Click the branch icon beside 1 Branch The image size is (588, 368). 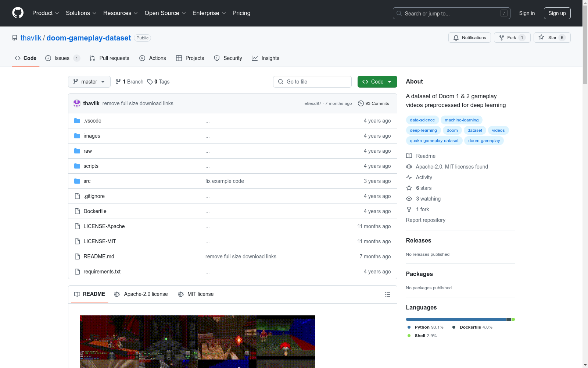pos(118,82)
